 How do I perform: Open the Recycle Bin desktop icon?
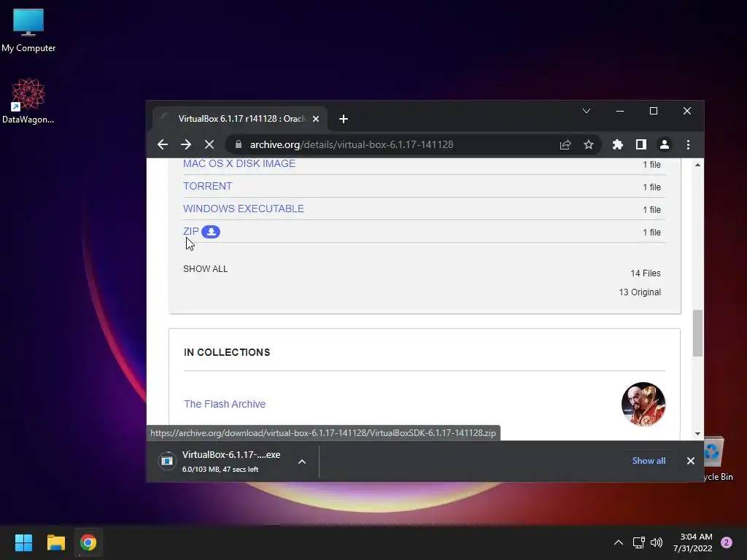point(716,459)
